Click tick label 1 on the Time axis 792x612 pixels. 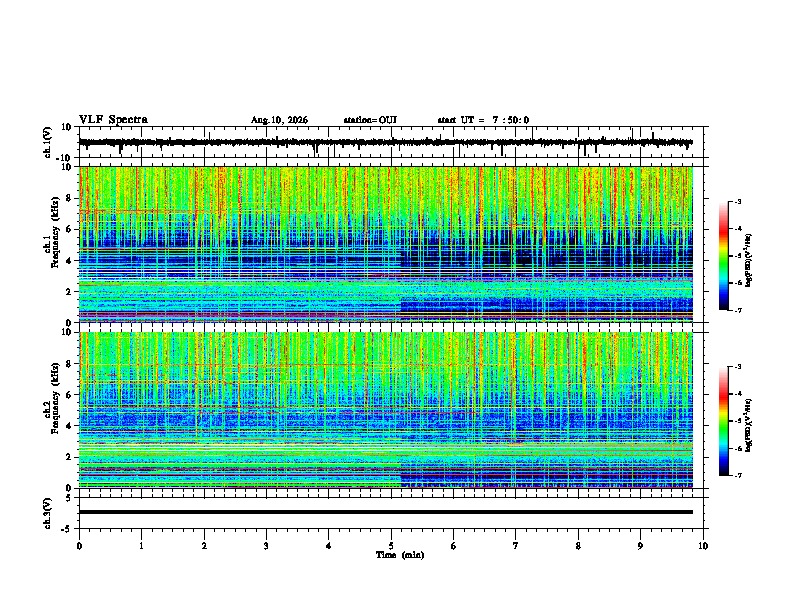click(x=141, y=546)
